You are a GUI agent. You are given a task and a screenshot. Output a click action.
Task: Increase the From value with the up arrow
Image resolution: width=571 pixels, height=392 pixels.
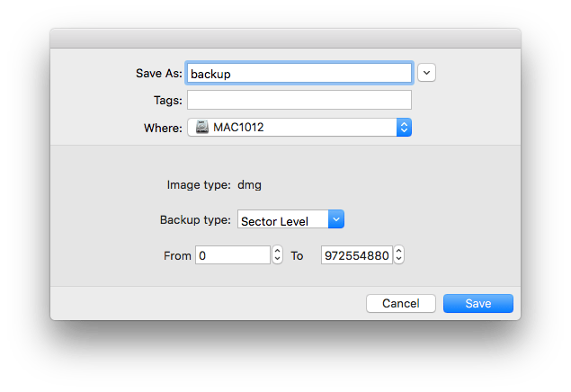click(x=277, y=252)
